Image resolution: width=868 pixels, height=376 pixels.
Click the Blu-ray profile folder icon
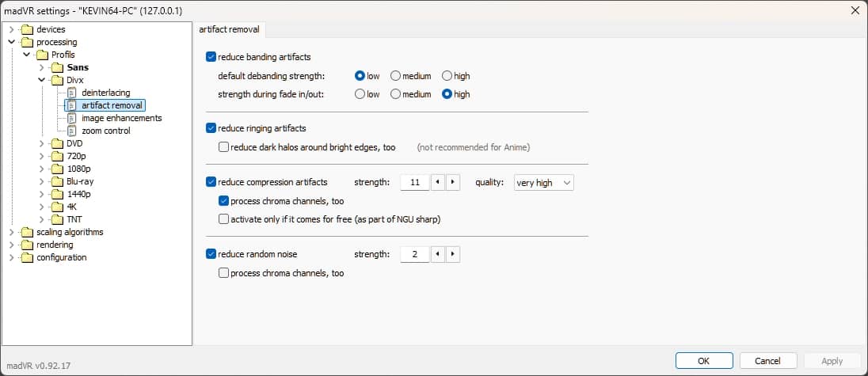pyautogui.click(x=57, y=181)
